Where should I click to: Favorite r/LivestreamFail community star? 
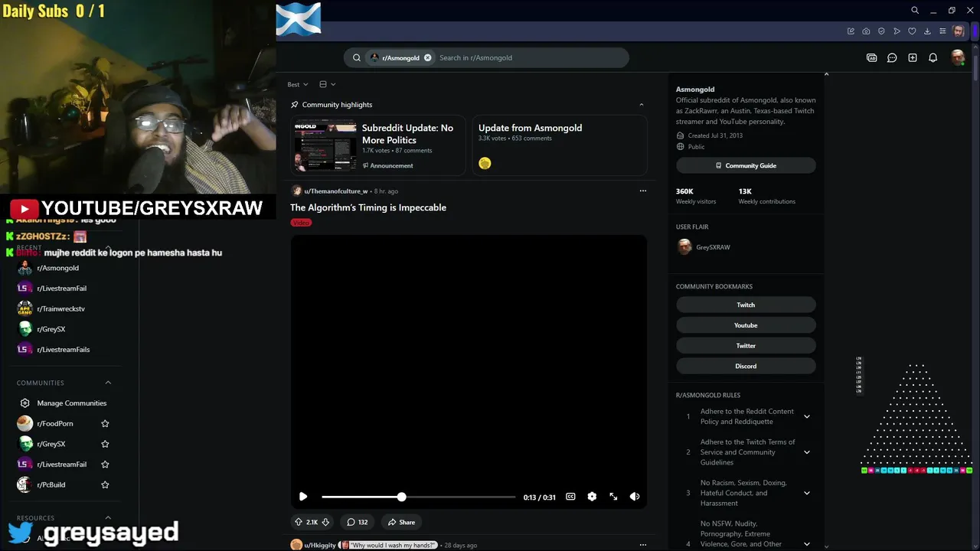[x=105, y=465]
